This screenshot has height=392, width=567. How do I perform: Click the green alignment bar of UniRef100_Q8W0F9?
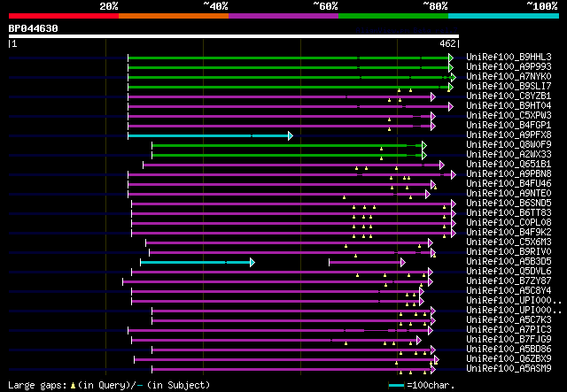(287, 146)
